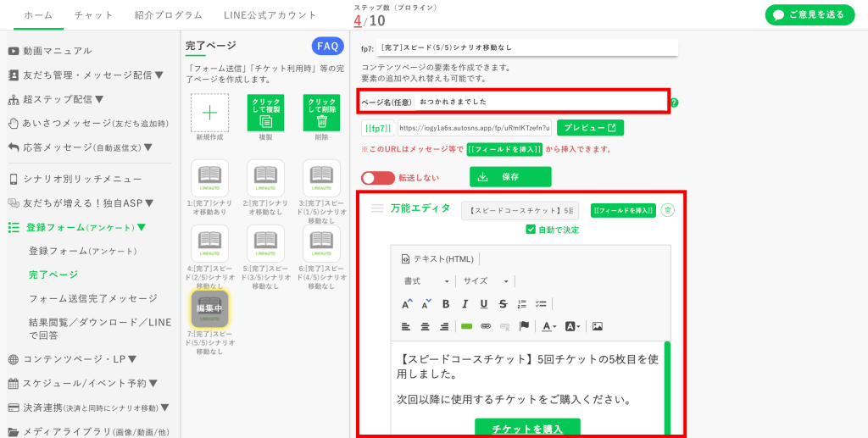Click the 新規作成 plus tile

point(210,113)
